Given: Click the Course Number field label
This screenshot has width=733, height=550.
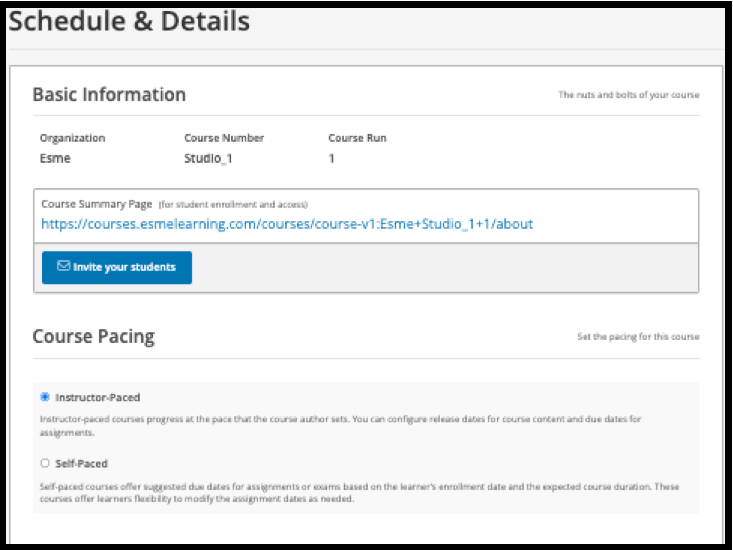Looking at the screenshot, I should [224, 138].
